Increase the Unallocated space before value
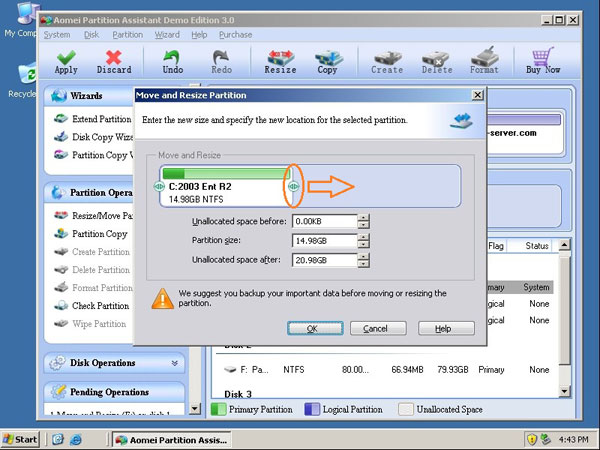This screenshot has height=450, width=600. 363,217
